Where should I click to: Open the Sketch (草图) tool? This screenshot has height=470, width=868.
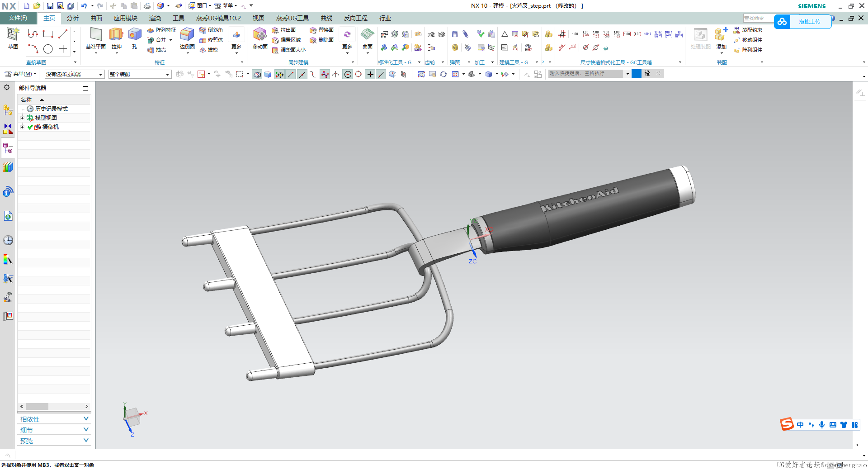tap(13, 38)
